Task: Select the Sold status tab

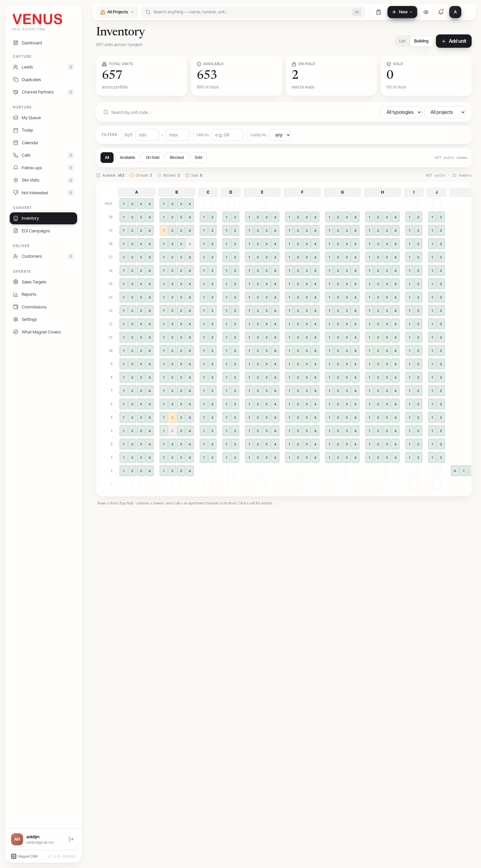Action: 198,157
